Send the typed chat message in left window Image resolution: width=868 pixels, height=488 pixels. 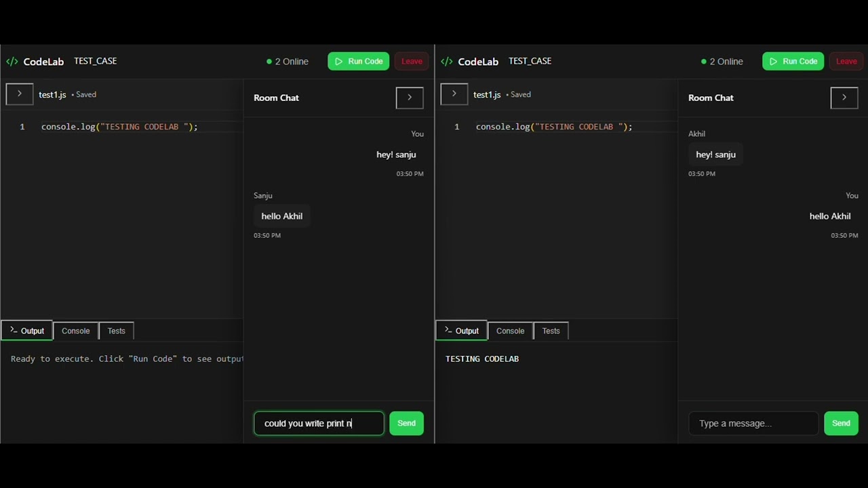click(406, 424)
